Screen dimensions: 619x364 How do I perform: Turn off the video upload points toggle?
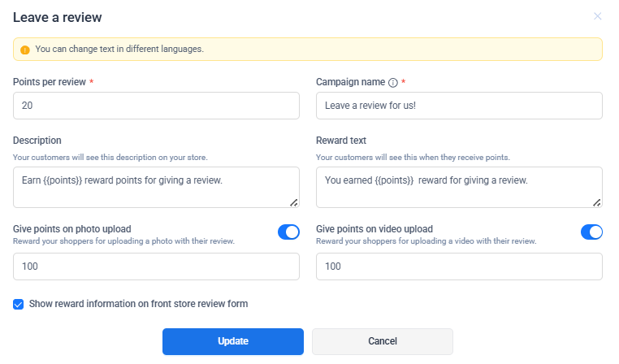click(591, 232)
